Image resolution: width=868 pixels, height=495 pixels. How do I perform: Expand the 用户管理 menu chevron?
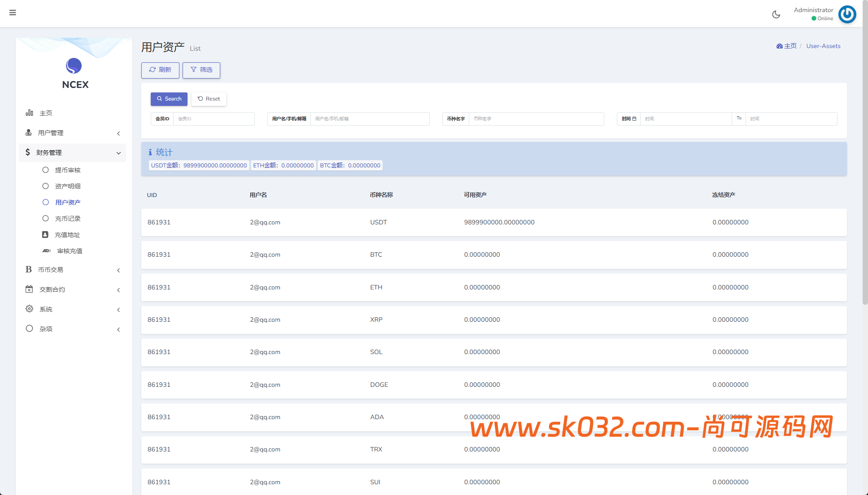pyautogui.click(x=118, y=133)
